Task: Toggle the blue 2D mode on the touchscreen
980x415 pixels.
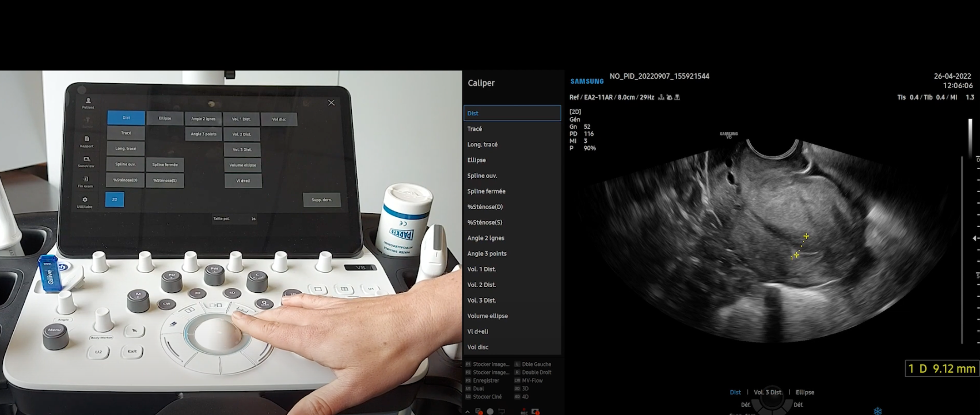Action: click(115, 199)
